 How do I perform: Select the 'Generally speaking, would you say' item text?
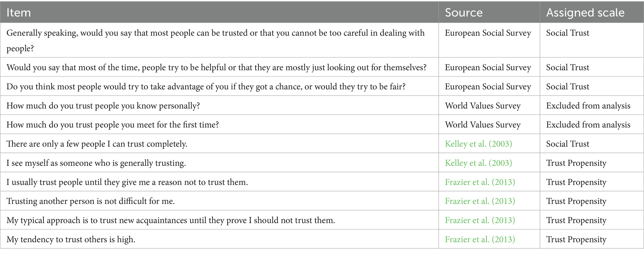215,33
